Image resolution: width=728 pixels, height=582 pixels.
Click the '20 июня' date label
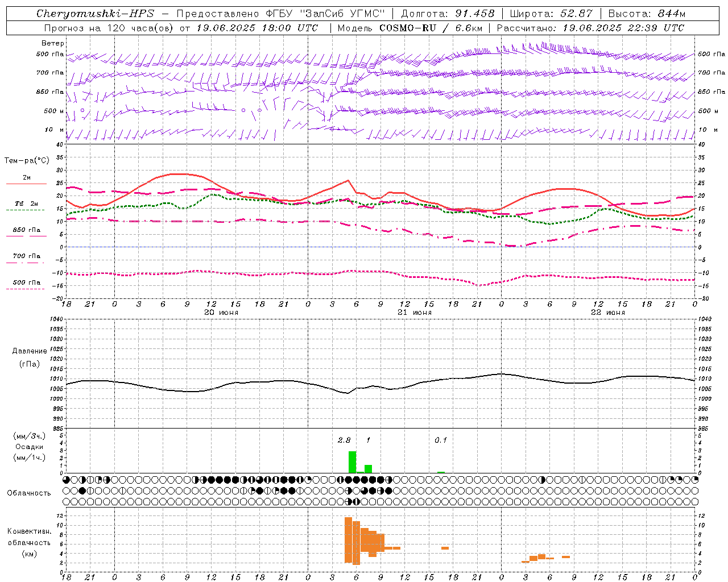click(221, 313)
